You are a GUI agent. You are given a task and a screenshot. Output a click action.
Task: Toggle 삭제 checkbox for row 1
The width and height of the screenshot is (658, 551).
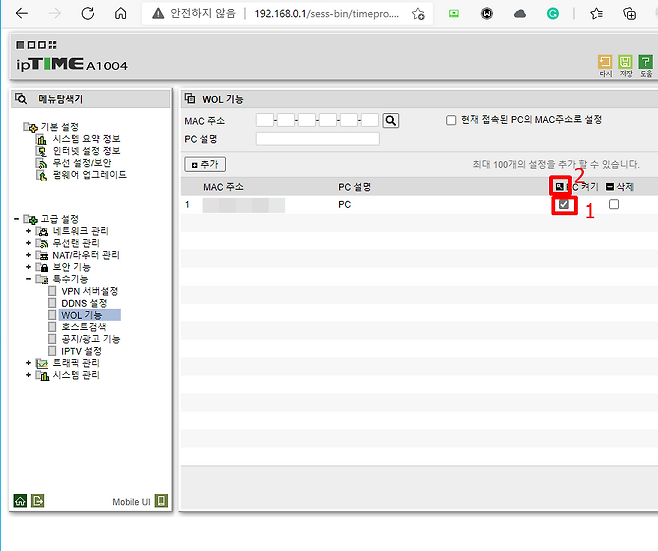tap(614, 204)
